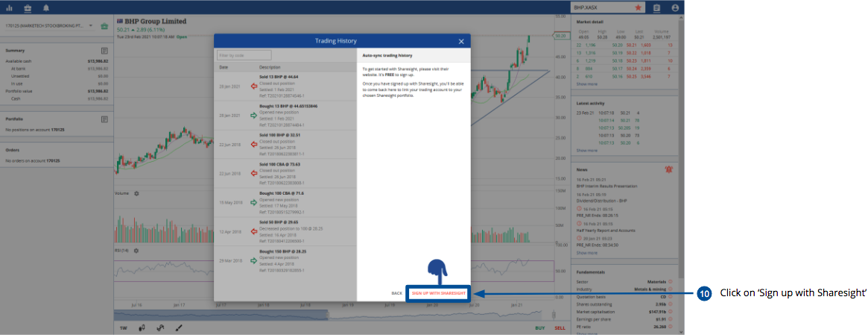Click info icon beside Quotation basis

point(671,297)
